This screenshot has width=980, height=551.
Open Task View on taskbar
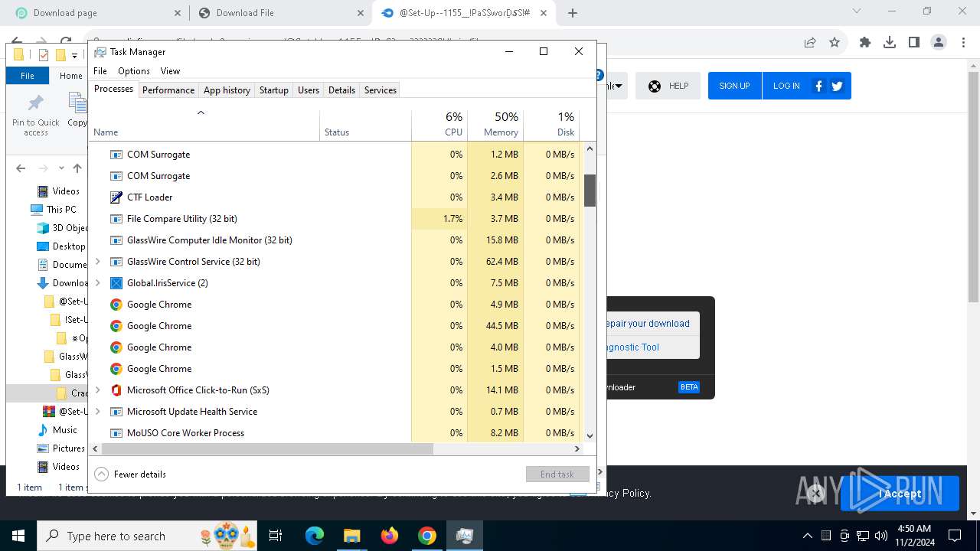pos(276,536)
